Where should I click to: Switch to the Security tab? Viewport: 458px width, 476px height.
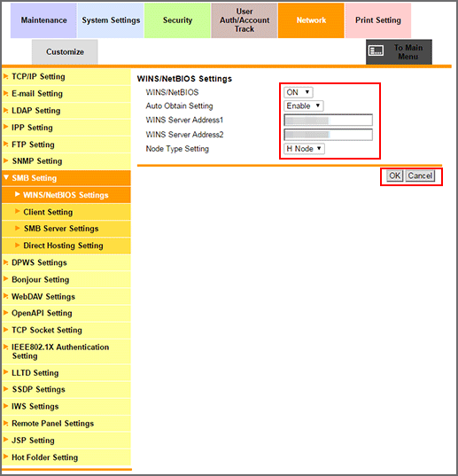pos(177,20)
